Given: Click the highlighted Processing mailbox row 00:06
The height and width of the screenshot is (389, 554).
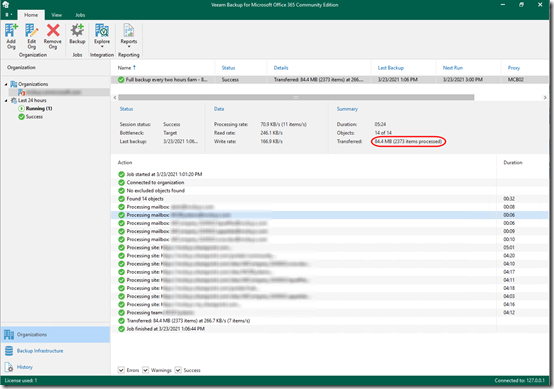Looking at the screenshot, I should point(329,215).
